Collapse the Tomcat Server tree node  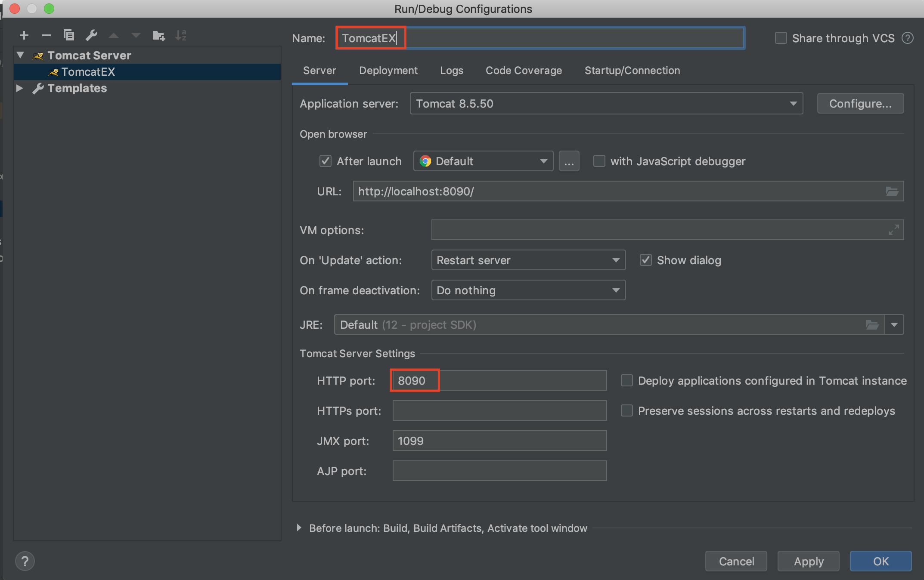[x=20, y=55]
